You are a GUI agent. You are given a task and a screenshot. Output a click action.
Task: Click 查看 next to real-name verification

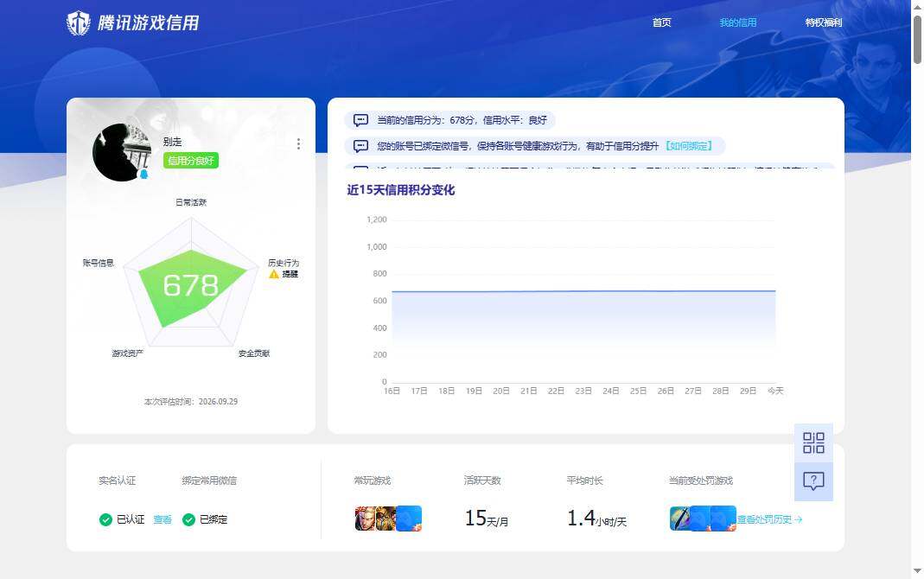click(x=162, y=519)
